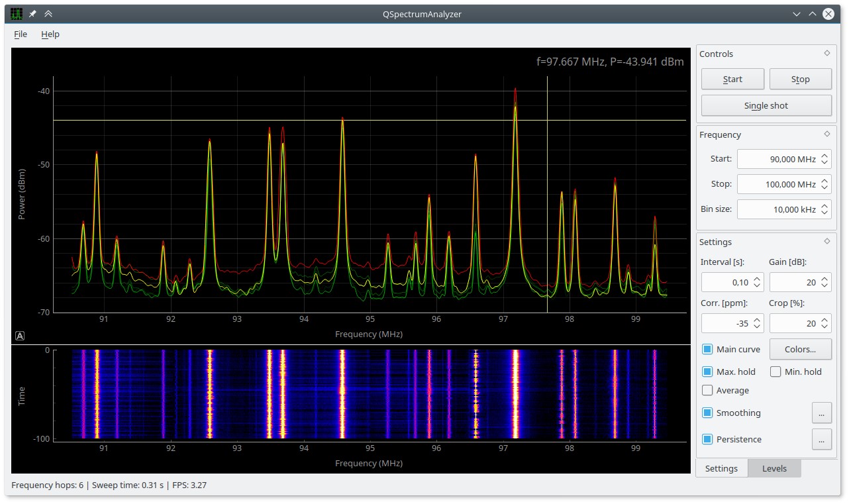Decrease Gain value with down arrow
Screen dimensions: 849x504
tap(824, 286)
